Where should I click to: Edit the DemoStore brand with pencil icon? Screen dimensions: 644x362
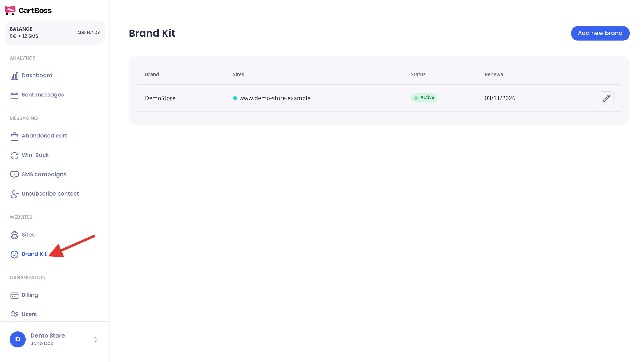coord(606,98)
